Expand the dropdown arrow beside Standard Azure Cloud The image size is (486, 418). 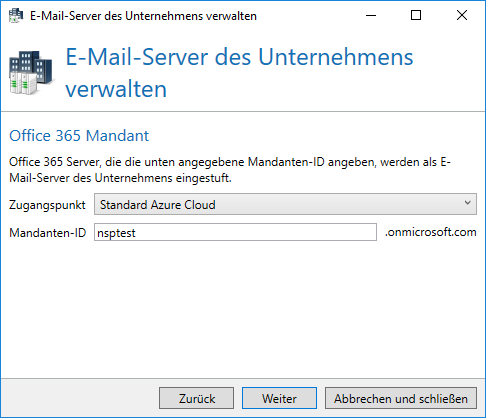point(468,203)
